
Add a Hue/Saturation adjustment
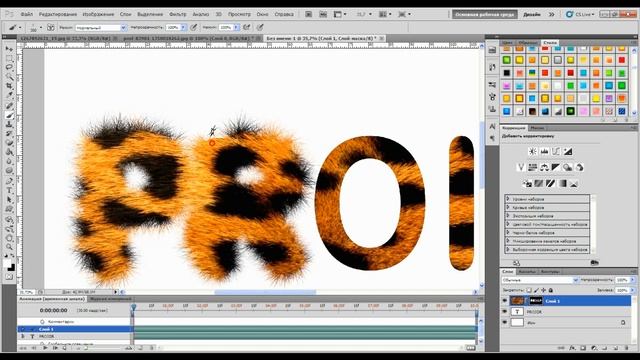533,167
